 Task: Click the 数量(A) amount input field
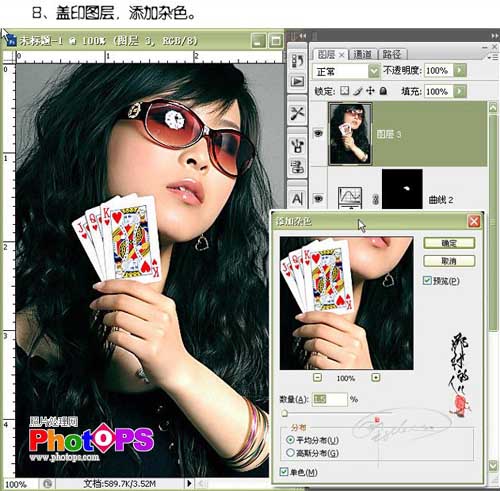coord(330,399)
